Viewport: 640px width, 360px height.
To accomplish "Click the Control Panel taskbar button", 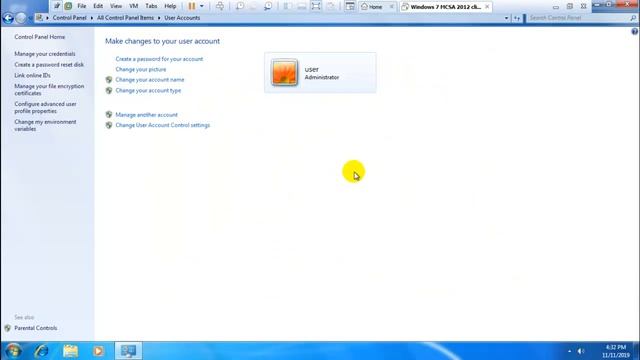I will pos(128,351).
